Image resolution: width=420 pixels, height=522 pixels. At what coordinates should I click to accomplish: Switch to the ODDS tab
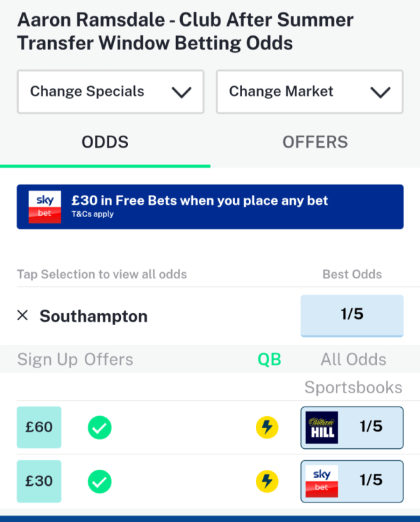[x=105, y=143]
